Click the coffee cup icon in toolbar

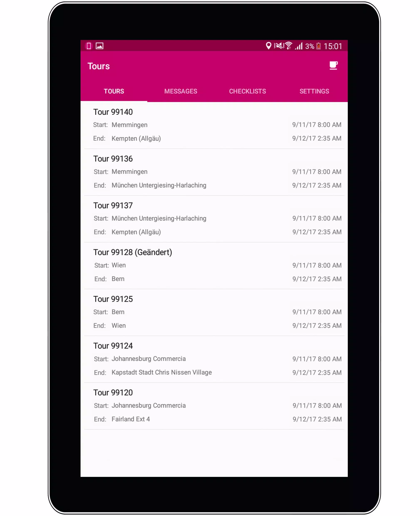coord(333,66)
